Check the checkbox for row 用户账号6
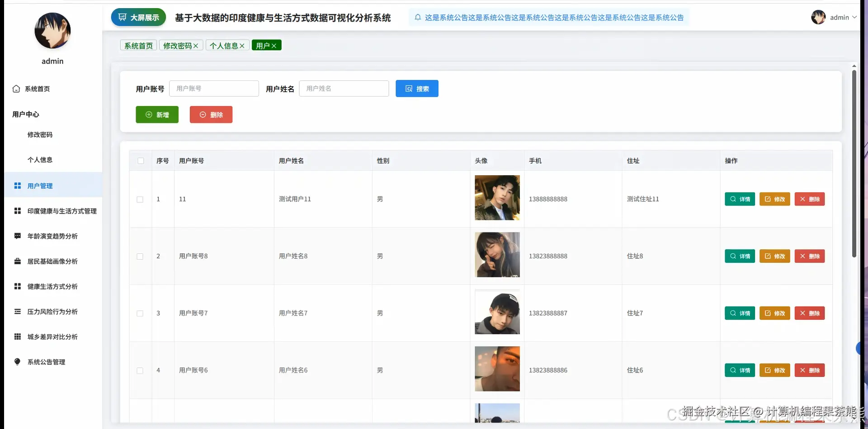Screen dimensions: 868x429 (x=140, y=370)
